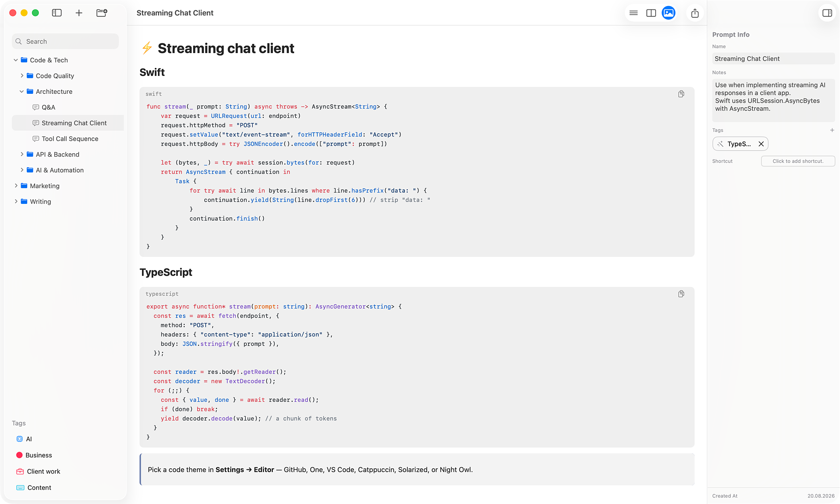Click the Created At date 20.08.2026

821,496
